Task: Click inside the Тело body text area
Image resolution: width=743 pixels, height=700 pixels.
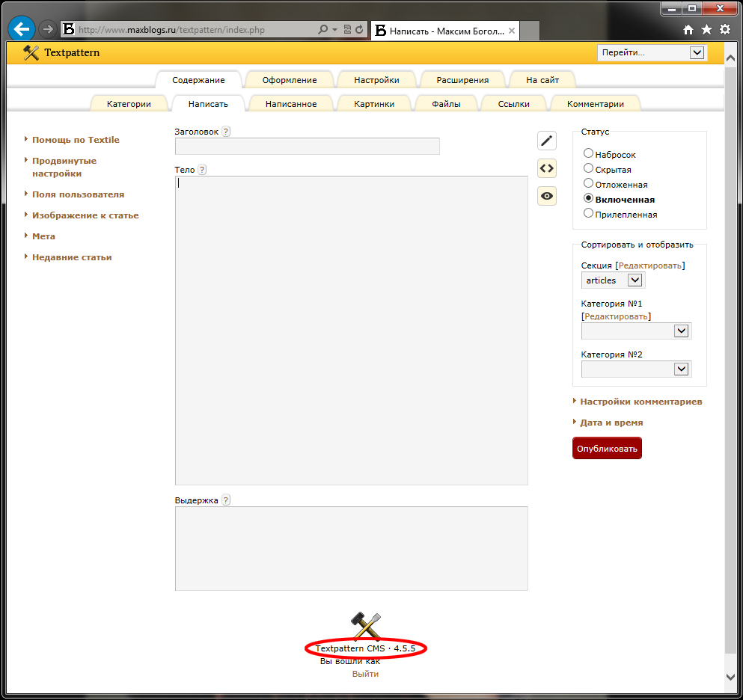Action: tap(352, 331)
